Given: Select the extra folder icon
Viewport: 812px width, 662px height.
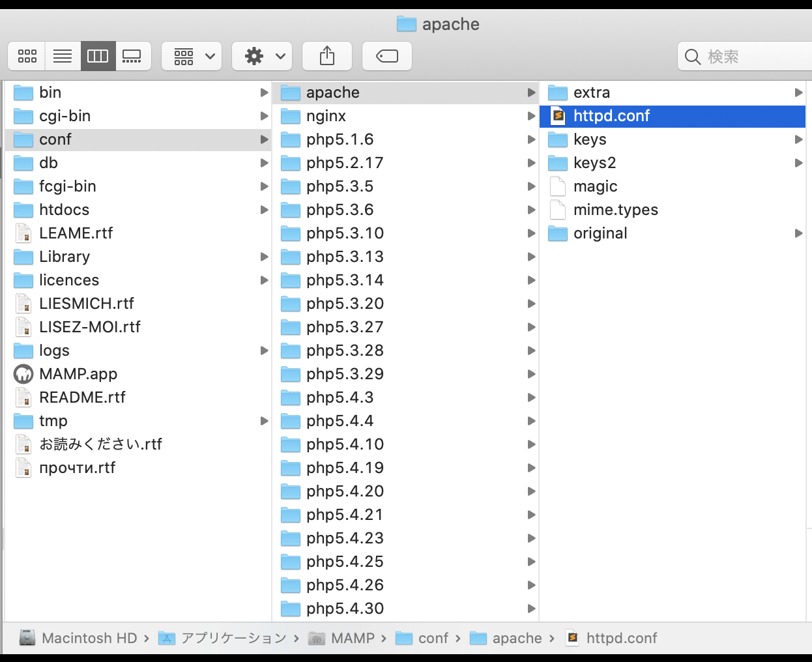Looking at the screenshot, I should pos(558,93).
